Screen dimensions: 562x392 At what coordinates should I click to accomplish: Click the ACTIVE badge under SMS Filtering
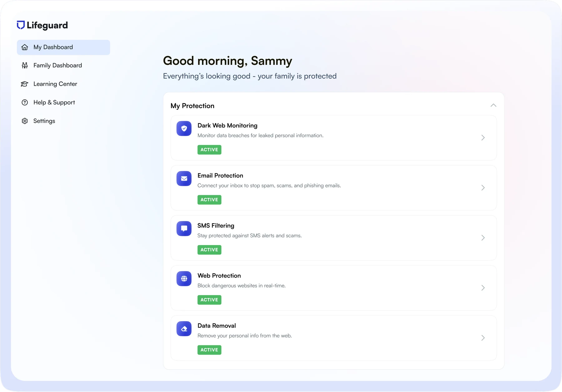click(209, 250)
